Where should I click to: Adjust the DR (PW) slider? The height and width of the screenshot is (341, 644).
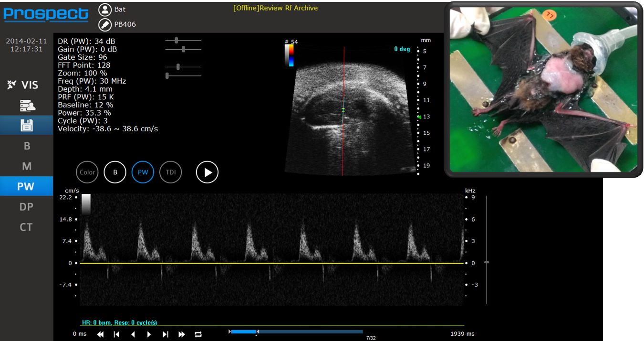[x=183, y=41]
